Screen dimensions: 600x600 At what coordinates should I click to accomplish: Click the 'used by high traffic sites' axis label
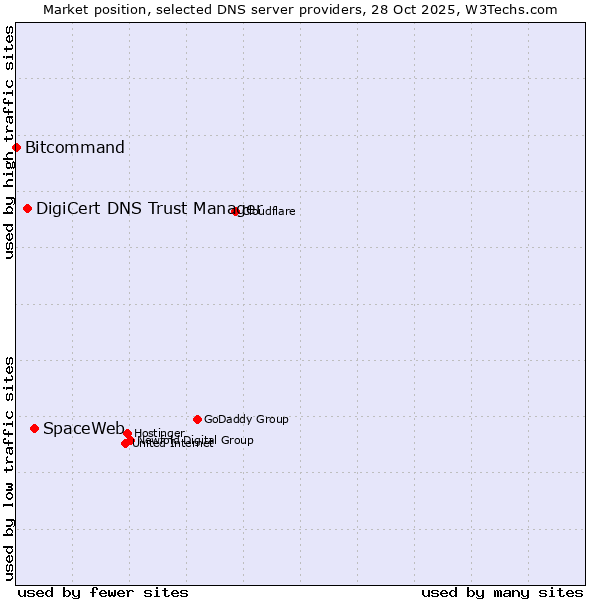pos(9,142)
